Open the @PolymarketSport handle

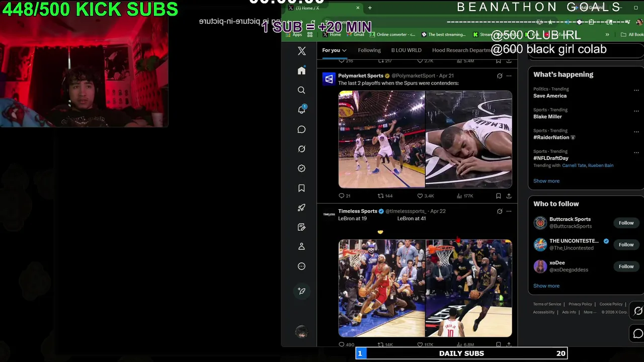413,76
